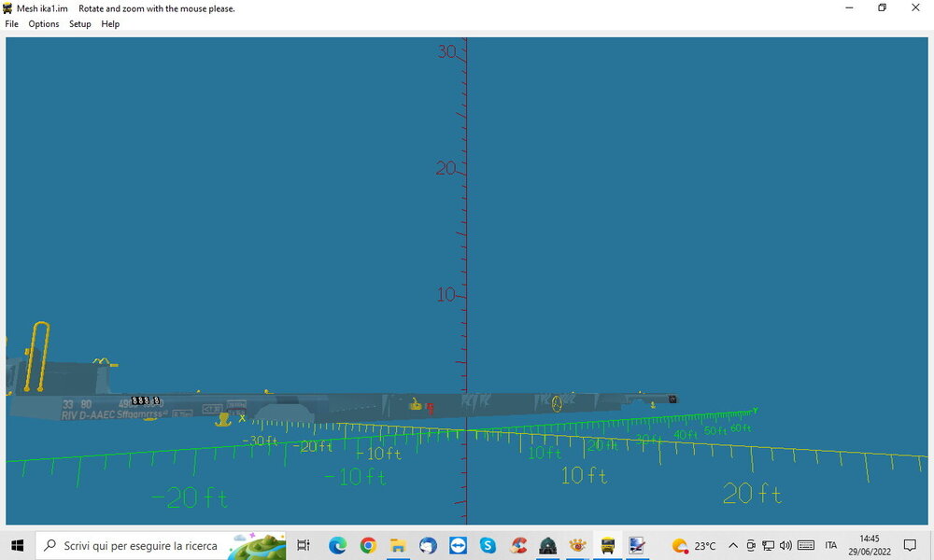
Task: Open the clock and calendar showing 14:45
Action: [869, 545]
